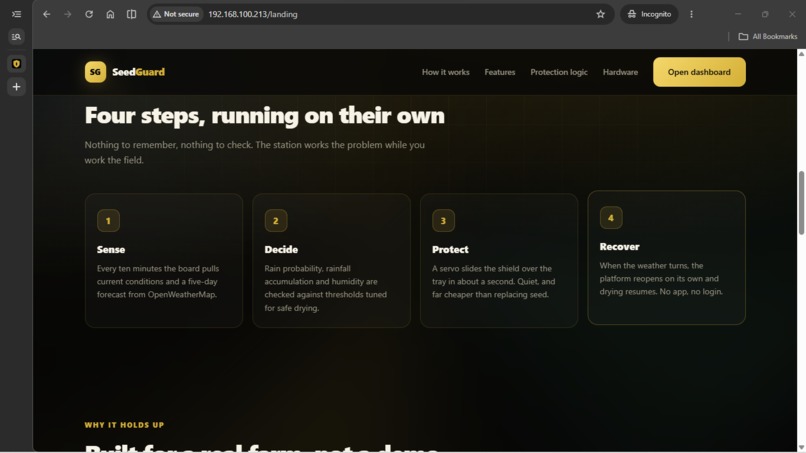
Task: Click the step 3 number badge
Action: pyautogui.click(x=444, y=221)
